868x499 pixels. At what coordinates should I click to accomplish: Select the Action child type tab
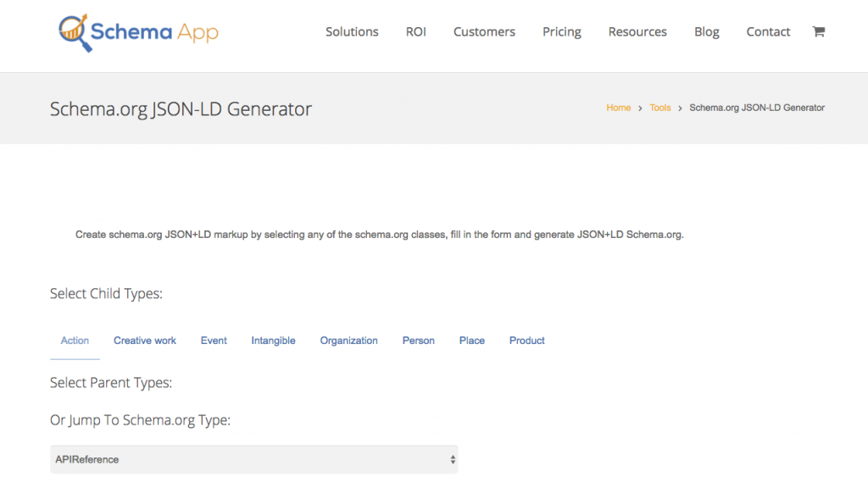coord(75,341)
